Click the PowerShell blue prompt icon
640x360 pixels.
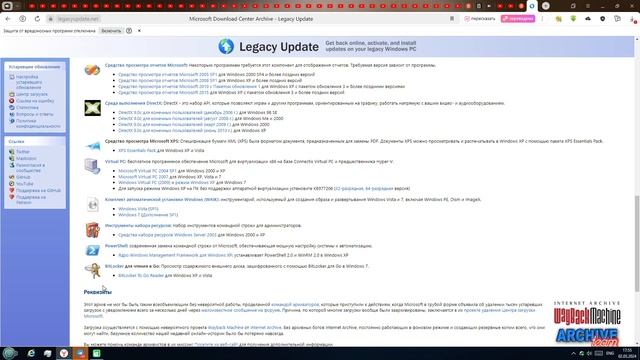[92, 250]
